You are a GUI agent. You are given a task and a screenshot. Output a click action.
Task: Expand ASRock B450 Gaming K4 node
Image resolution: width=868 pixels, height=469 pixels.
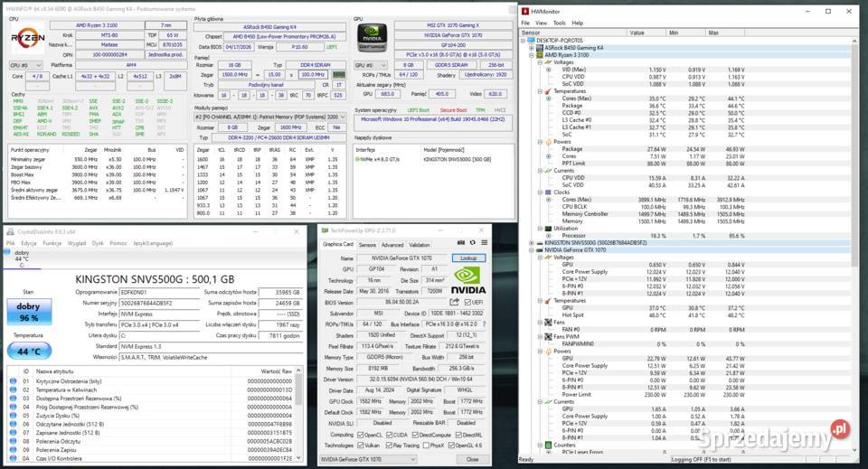(x=532, y=48)
